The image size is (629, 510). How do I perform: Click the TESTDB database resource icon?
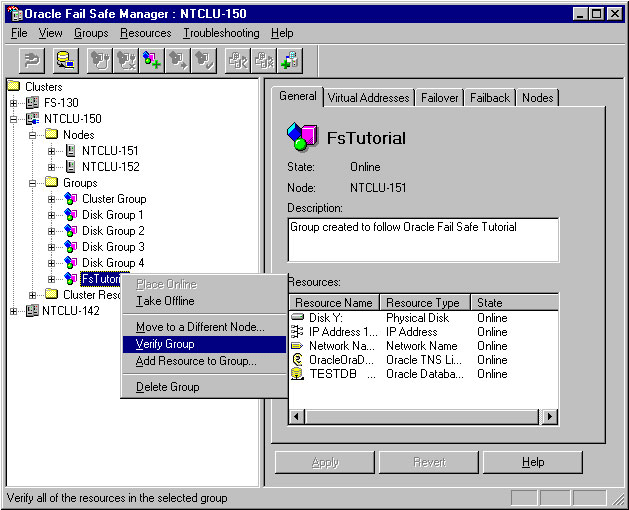coord(297,374)
